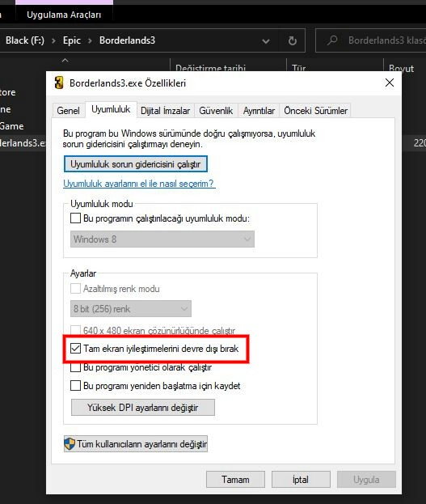Open Uygulama Araçları ribbon tab in Explorer
This screenshot has height=504, width=426.
pos(64,15)
